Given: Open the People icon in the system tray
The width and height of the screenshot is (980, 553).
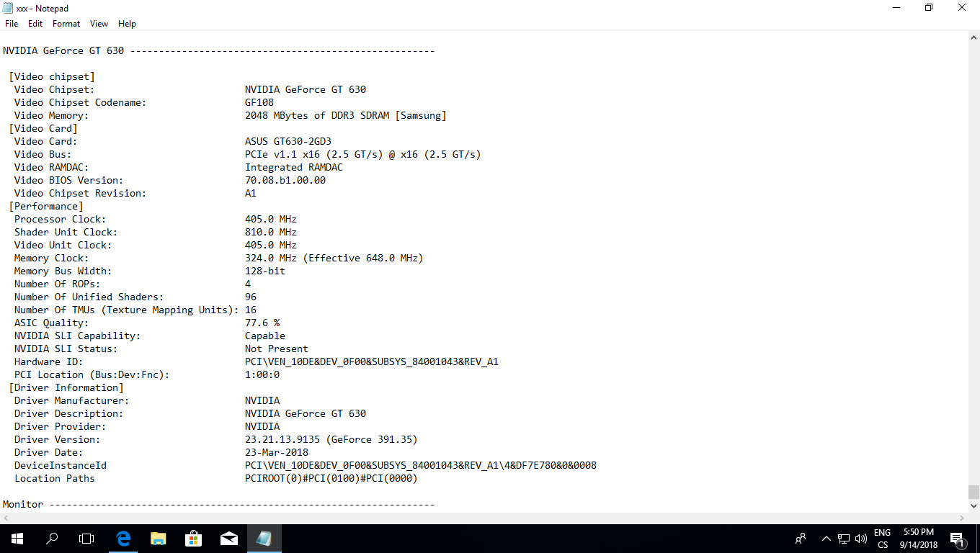Looking at the screenshot, I should pos(801,539).
